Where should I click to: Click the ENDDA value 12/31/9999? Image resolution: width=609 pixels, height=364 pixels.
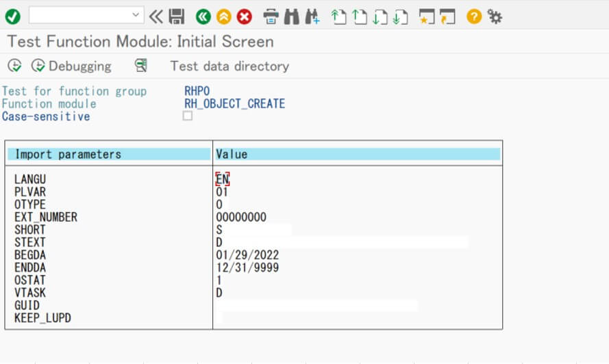pos(247,268)
